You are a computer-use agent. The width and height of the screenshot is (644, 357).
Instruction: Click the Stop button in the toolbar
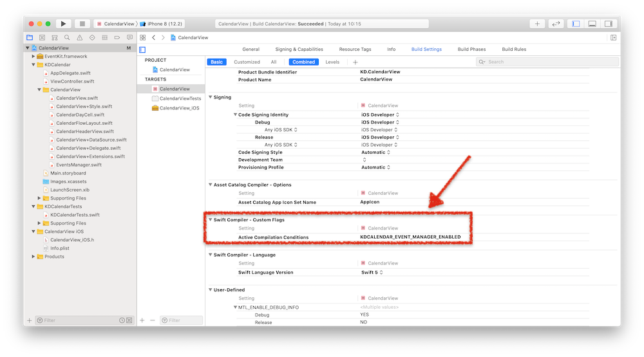pos(82,24)
